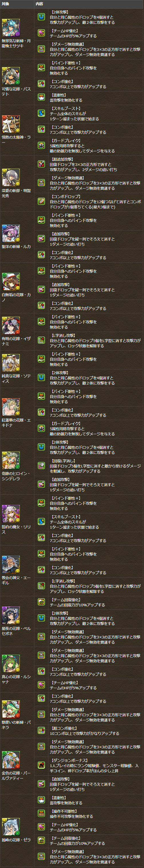This screenshot has width=144, height=868.
Task: Open the 月龍喚士サツキ monster thumbnail
Action: point(11,28)
